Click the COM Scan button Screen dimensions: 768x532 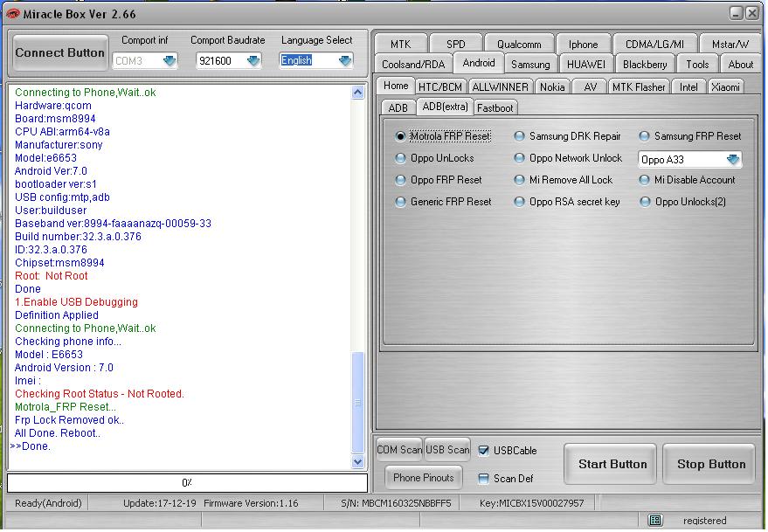coord(399,450)
